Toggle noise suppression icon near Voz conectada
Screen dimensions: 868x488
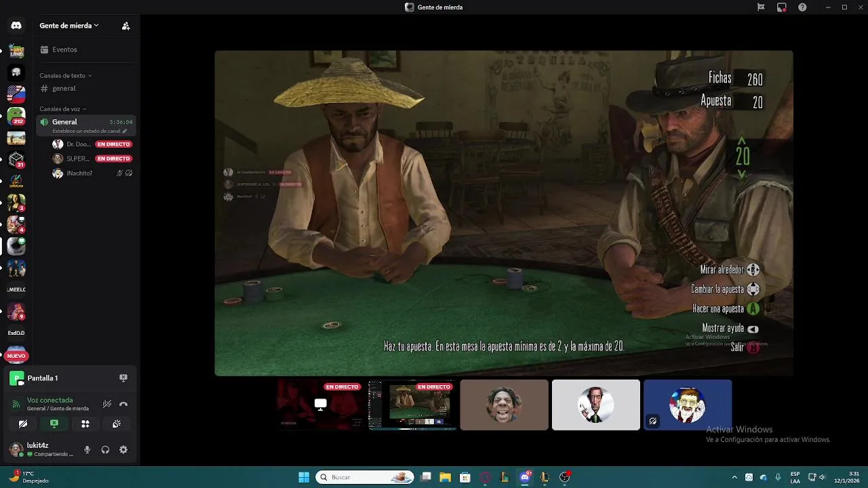(x=107, y=404)
